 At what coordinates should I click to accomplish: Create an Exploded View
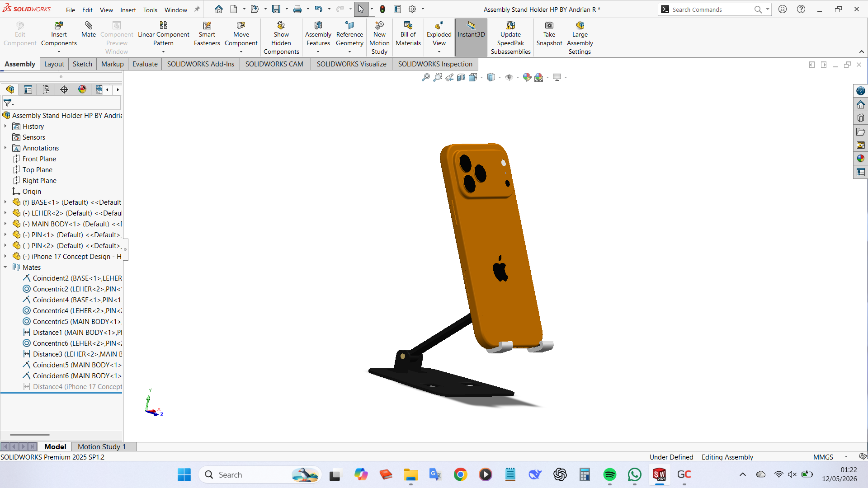click(439, 34)
